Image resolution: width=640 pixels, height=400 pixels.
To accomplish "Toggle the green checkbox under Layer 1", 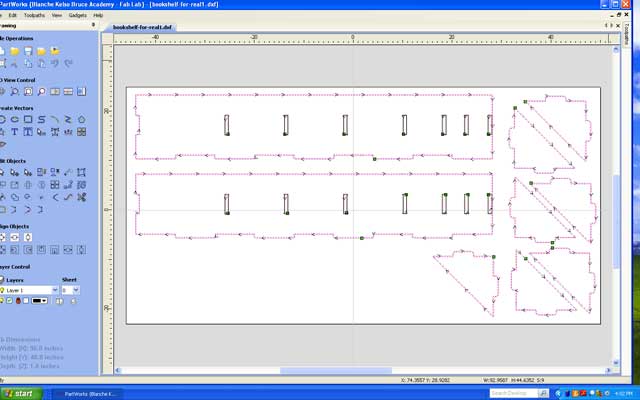I will [9, 301].
